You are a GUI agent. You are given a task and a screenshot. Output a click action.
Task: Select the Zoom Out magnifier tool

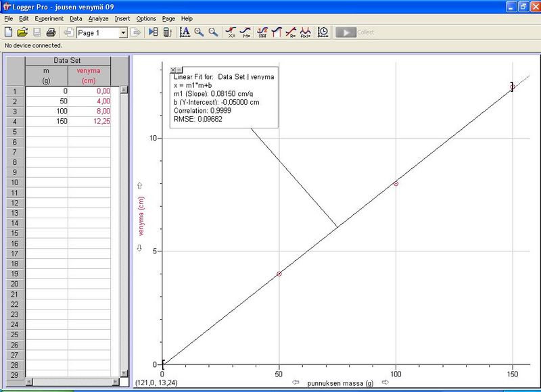(213, 32)
